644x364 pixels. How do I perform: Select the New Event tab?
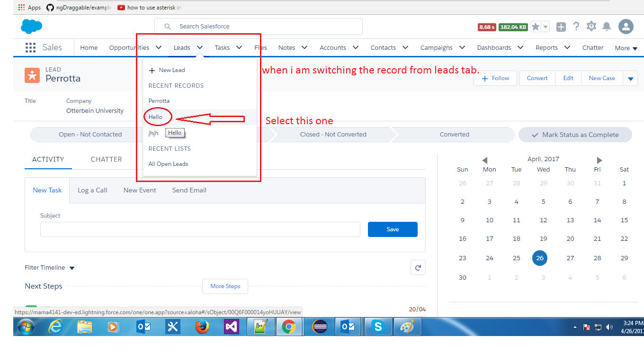(x=140, y=190)
